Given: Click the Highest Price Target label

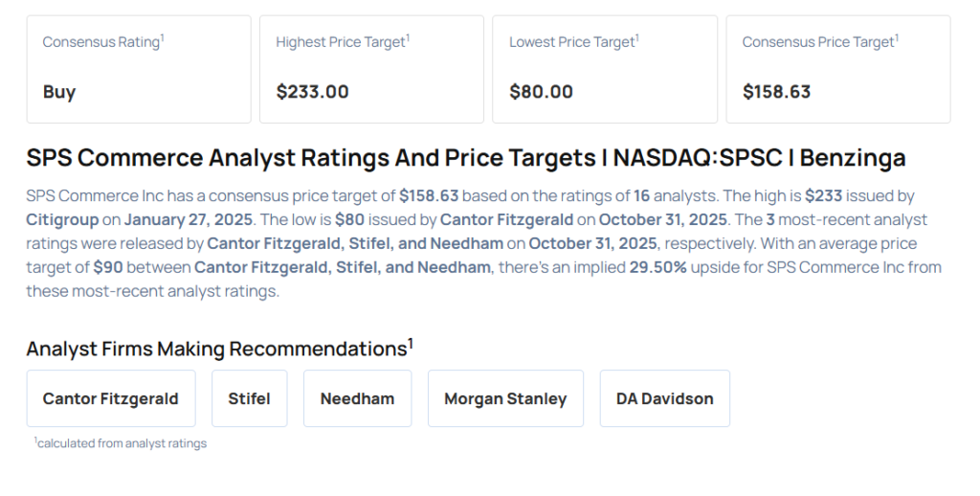Looking at the screenshot, I should click(342, 42).
